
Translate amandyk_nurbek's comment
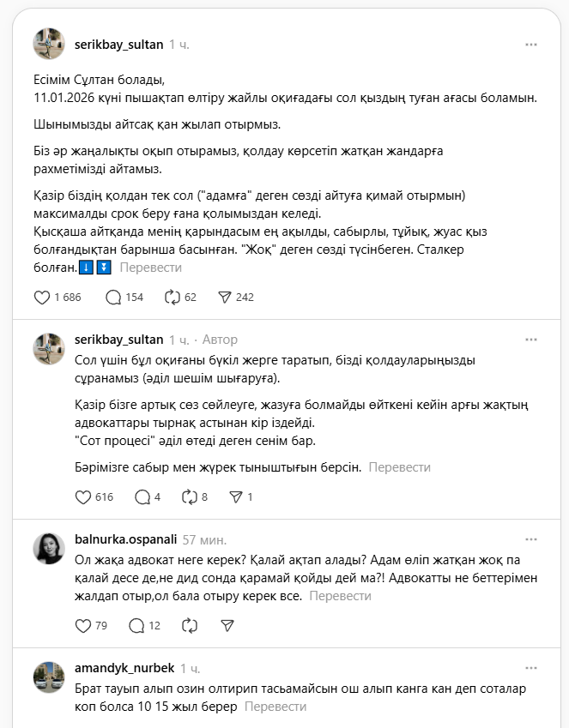pos(275,707)
